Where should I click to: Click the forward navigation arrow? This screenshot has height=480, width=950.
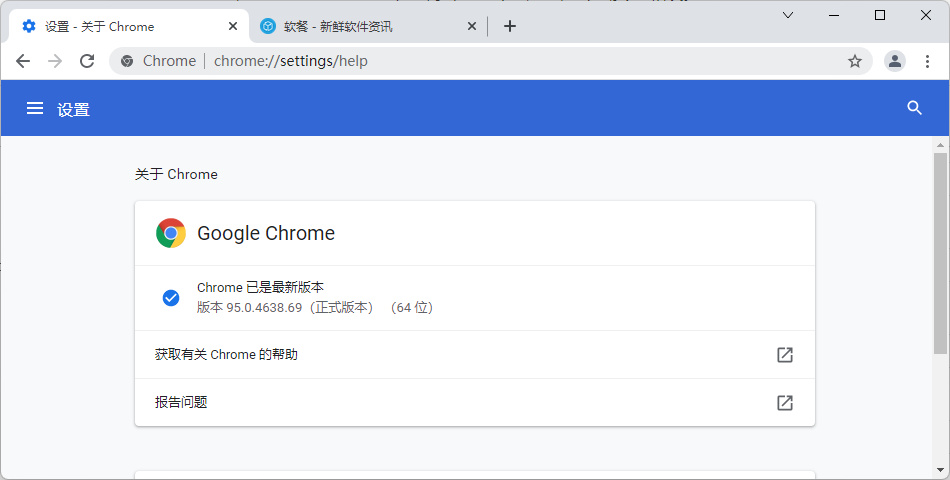click(55, 61)
